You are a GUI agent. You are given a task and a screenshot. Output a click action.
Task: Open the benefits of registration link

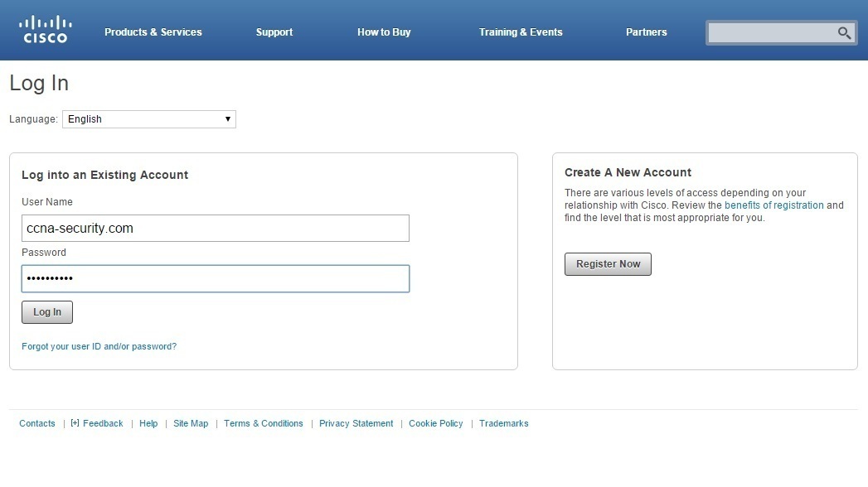tap(773, 205)
